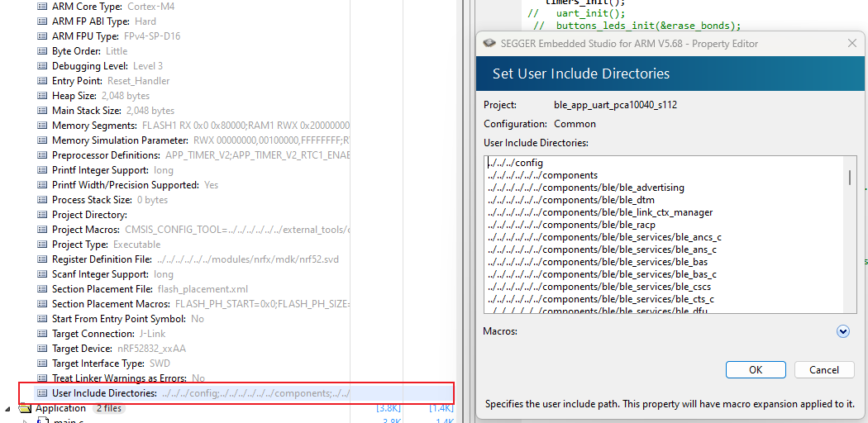Click the property icon beside Memory Simulation Parameter

coord(41,140)
